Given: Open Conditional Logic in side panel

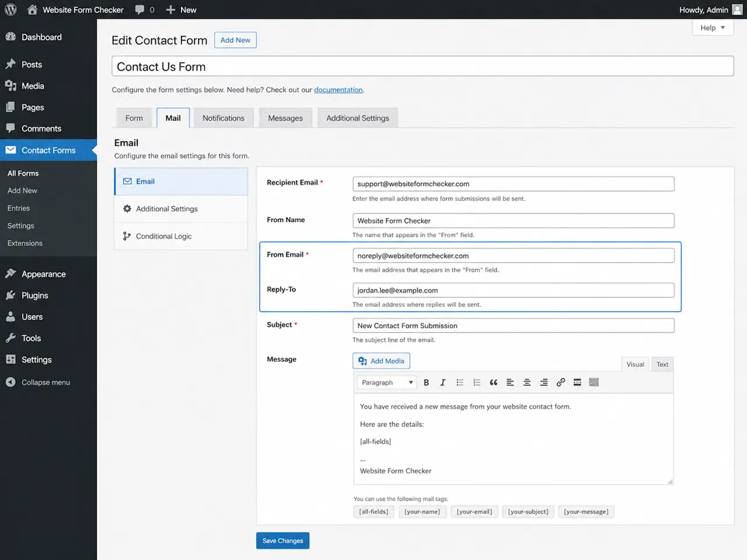Looking at the screenshot, I should click(181, 236).
